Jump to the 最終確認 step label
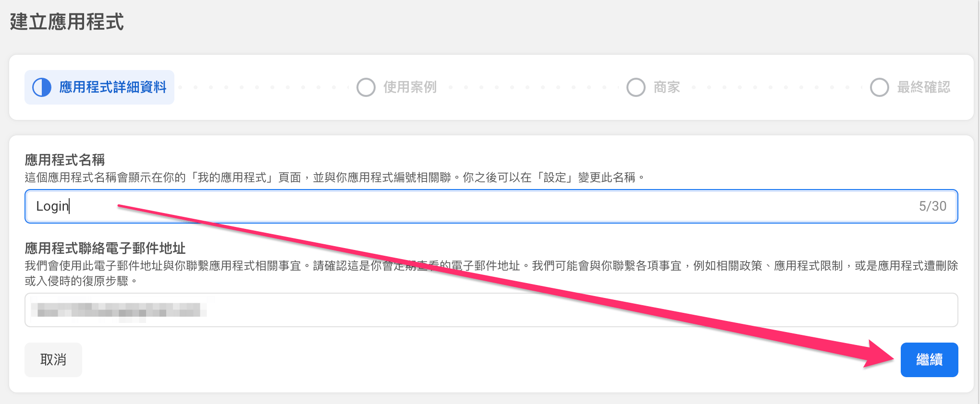This screenshot has height=404, width=980. [x=923, y=87]
